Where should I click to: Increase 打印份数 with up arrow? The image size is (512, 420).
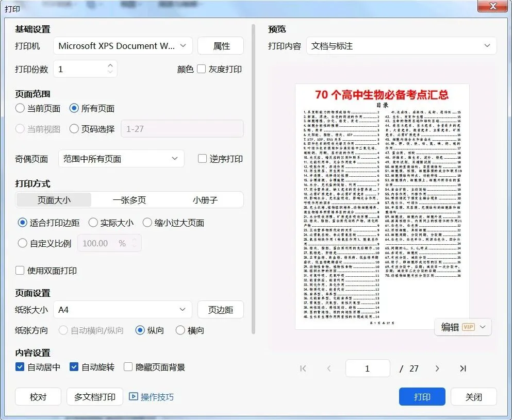[x=110, y=65]
